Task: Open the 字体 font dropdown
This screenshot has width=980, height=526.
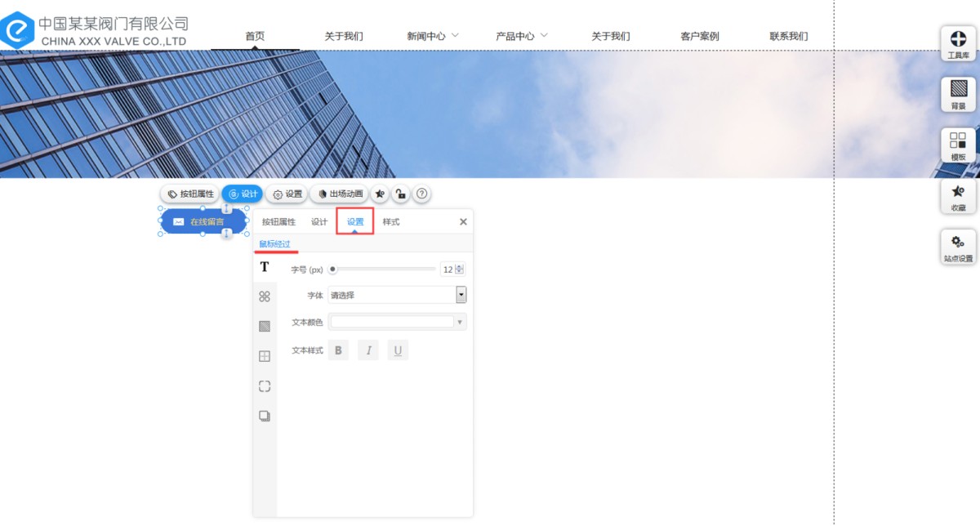Action: (397, 296)
